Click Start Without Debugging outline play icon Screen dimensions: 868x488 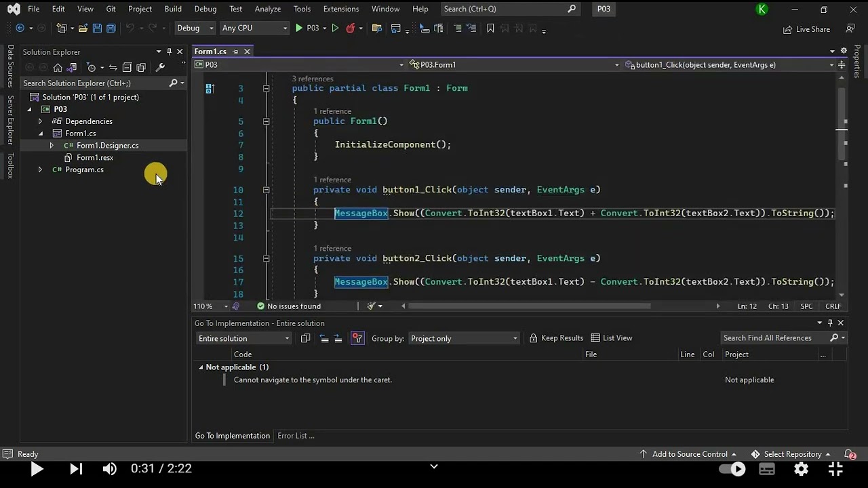coord(335,28)
